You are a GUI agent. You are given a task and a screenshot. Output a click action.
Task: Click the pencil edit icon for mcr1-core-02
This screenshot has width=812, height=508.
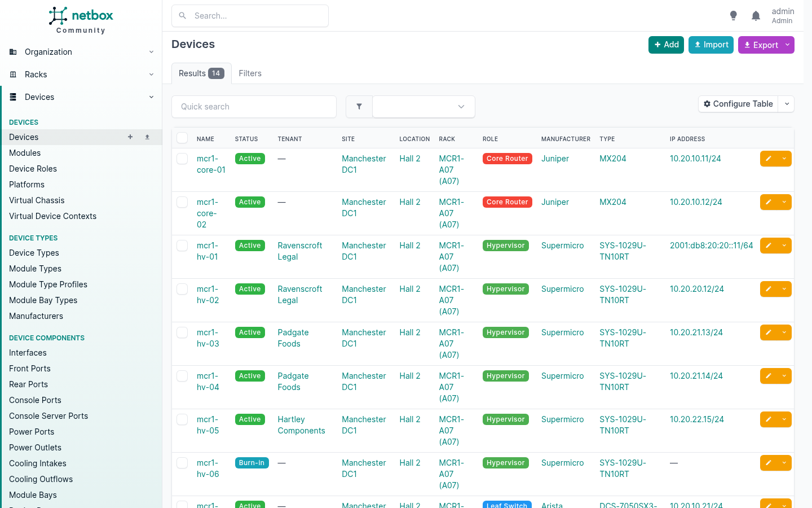769,202
